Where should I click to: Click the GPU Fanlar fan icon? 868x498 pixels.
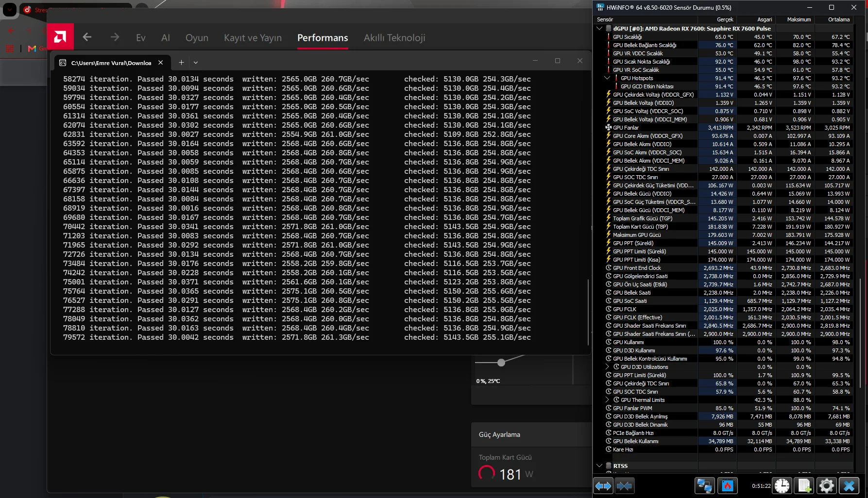608,128
